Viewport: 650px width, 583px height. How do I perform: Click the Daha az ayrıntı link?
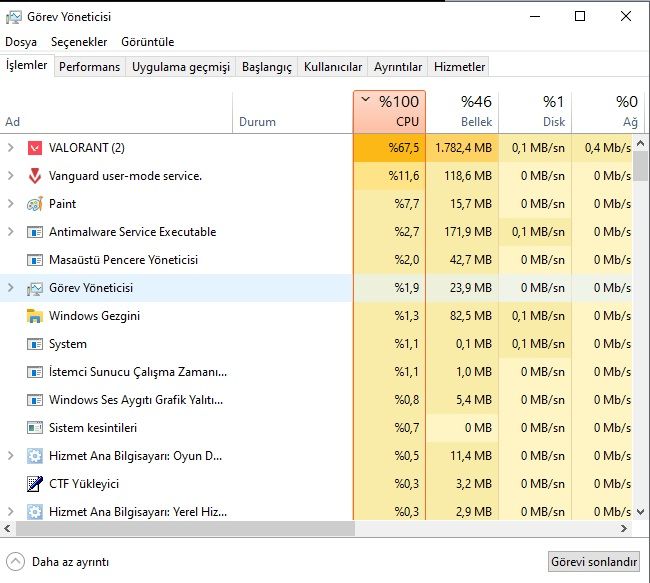pos(70,562)
